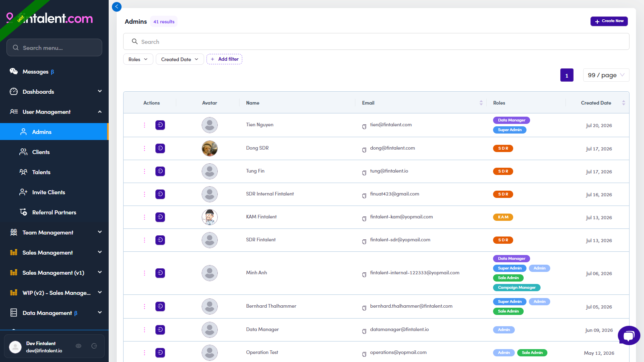The height and width of the screenshot is (362, 644).
Task: Click the Create New button
Action: (x=609, y=21)
